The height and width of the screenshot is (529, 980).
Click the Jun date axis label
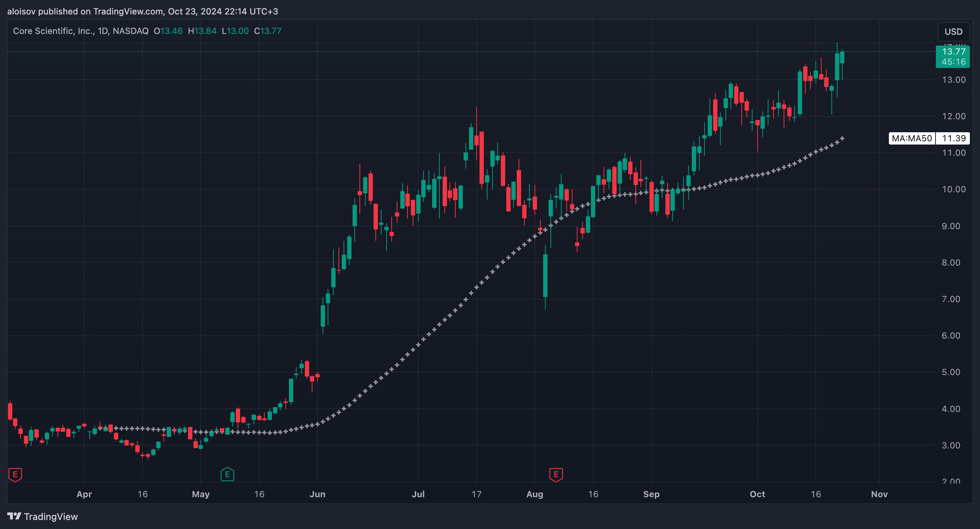[317, 494]
